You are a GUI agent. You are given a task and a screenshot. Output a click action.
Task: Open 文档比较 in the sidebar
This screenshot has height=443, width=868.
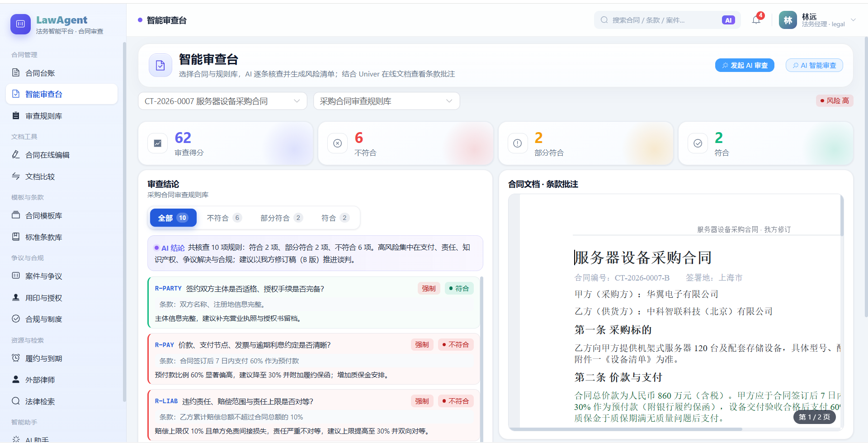pyautogui.click(x=61, y=176)
